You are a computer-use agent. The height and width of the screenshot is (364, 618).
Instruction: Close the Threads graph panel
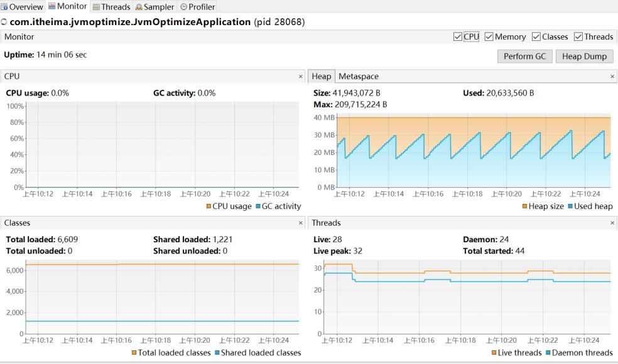612,223
